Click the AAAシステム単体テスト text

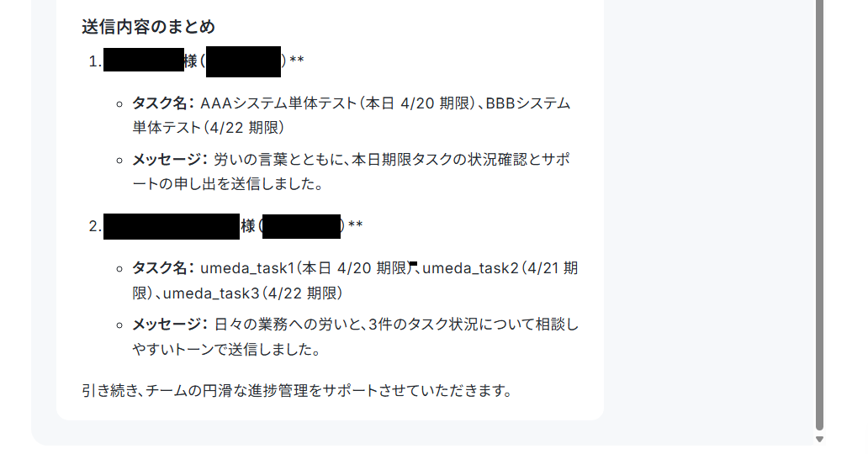click(x=278, y=103)
